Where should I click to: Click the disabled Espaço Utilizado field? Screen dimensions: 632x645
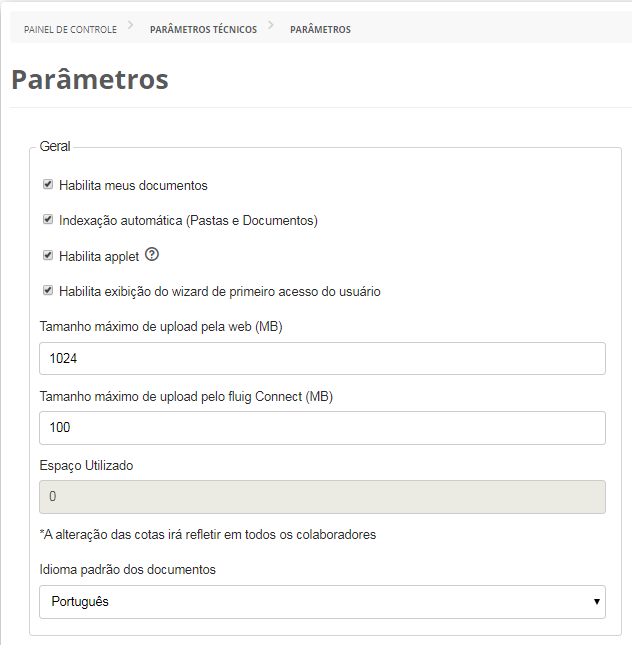click(322, 497)
